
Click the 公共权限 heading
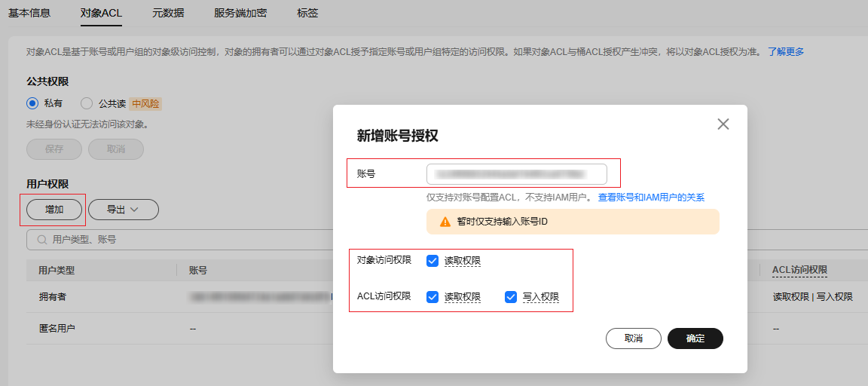click(47, 81)
